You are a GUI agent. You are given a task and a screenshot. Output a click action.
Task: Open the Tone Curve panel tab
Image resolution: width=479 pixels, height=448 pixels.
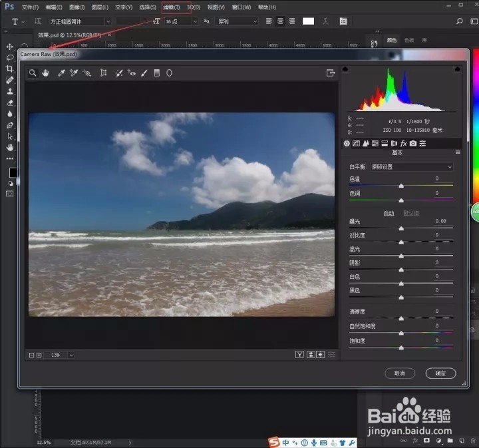(356, 143)
